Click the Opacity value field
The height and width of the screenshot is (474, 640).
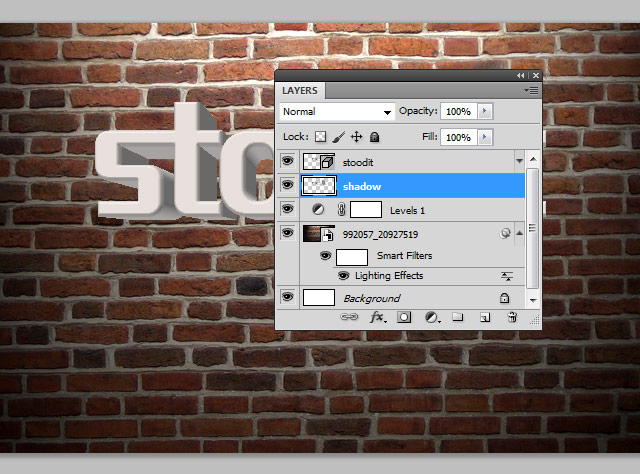point(459,111)
